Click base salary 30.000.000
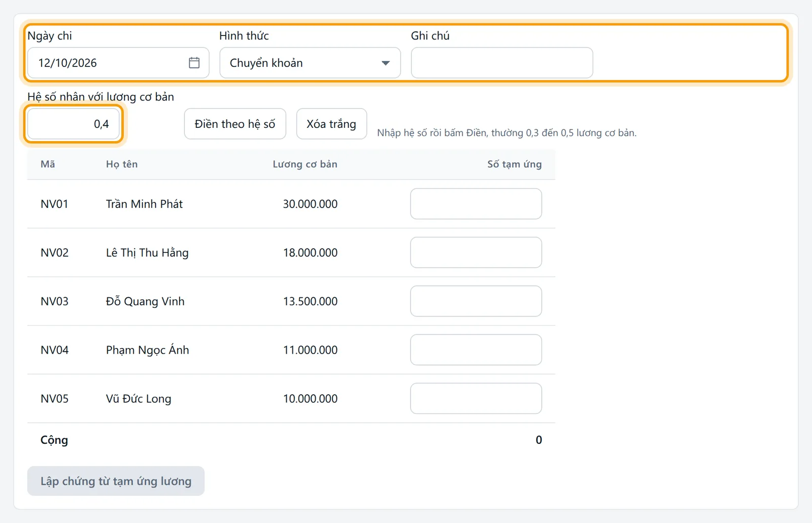 pos(310,204)
